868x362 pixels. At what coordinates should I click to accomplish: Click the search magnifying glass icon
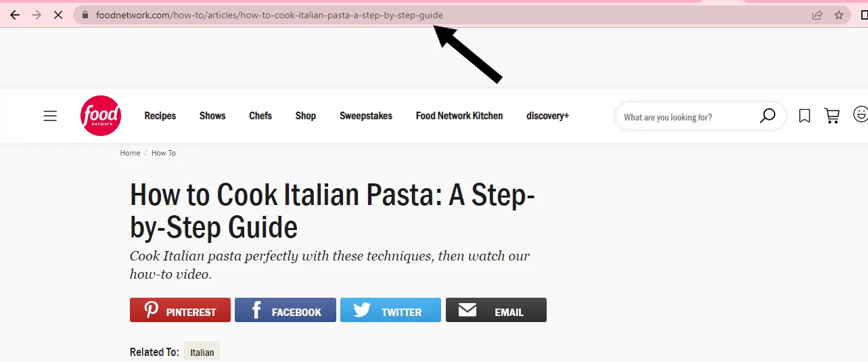coord(767,116)
